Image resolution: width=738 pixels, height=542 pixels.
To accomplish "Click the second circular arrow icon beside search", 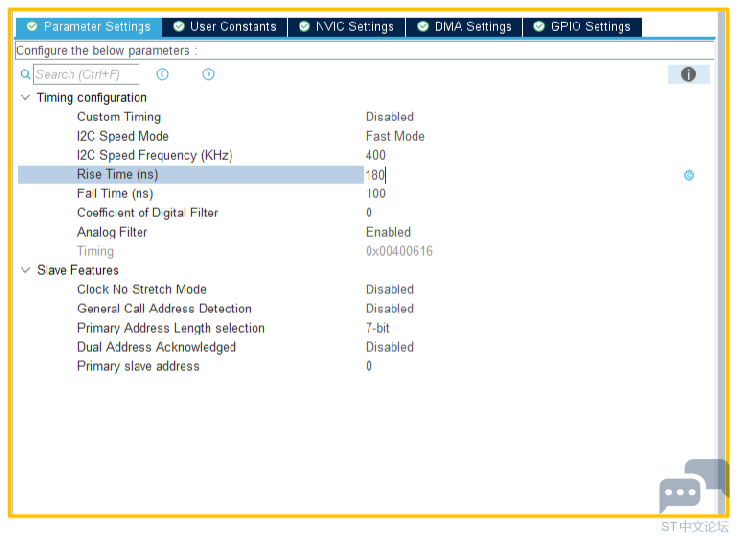I will (x=208, y=74).
